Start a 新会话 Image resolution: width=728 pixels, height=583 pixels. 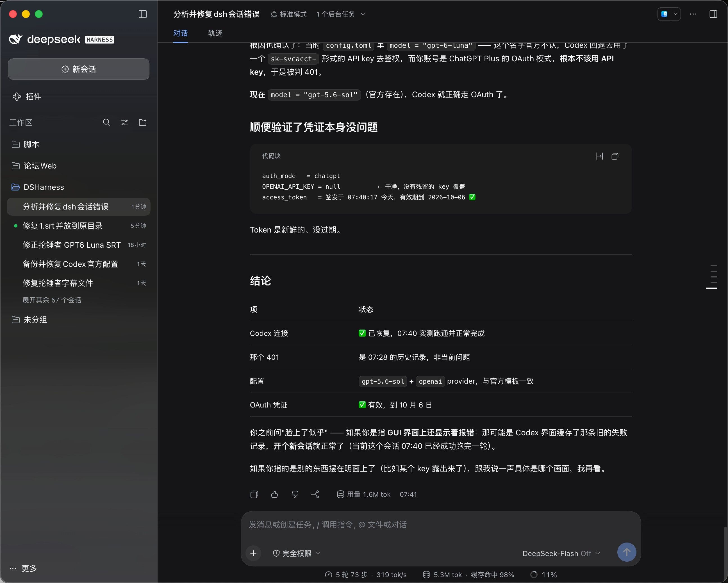(x=78, y=69)
